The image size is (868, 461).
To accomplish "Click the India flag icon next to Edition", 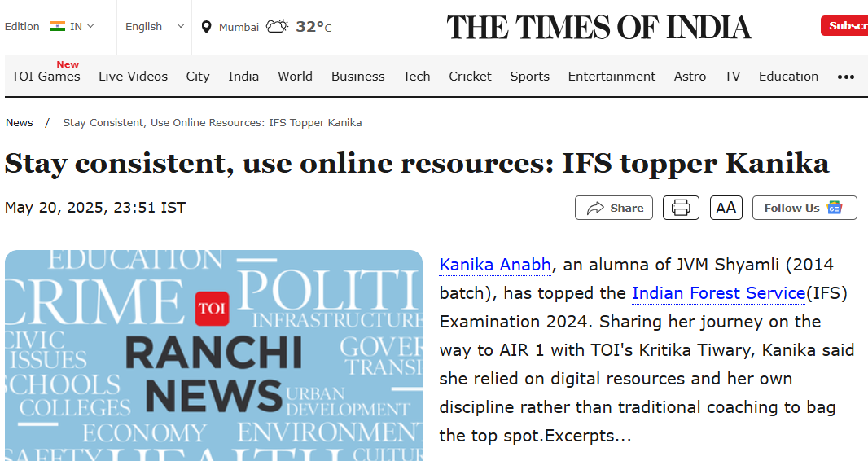I will pos(57,26).
